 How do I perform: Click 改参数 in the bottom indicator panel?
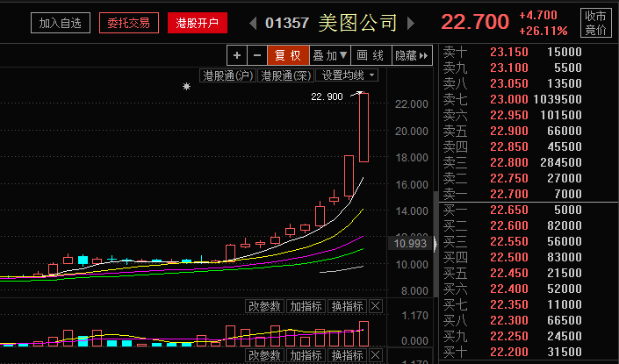[263, 356]
